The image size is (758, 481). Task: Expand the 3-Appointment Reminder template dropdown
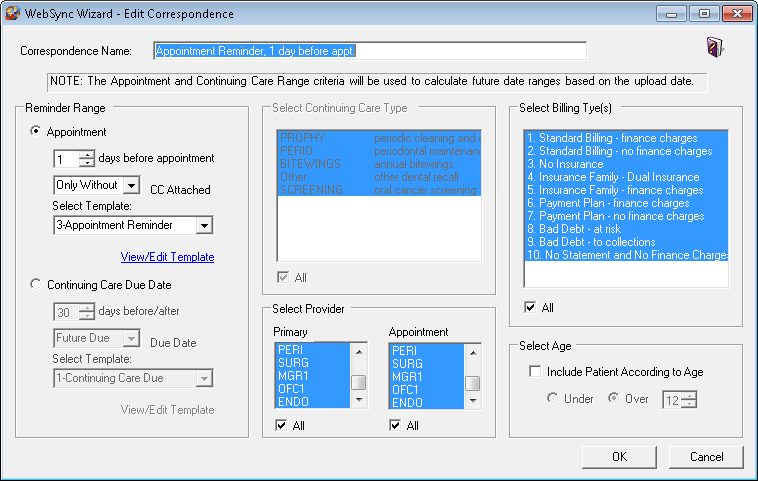click(204, 226)
